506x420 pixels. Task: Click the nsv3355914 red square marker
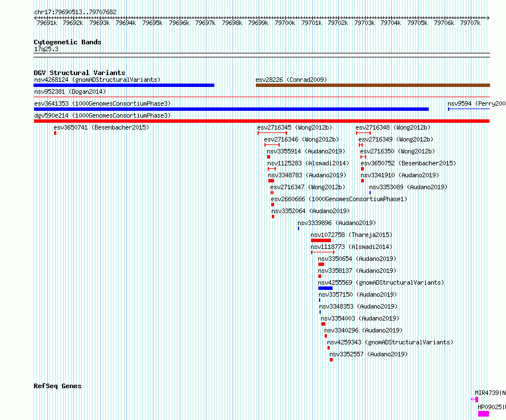[x=268, y=157]
